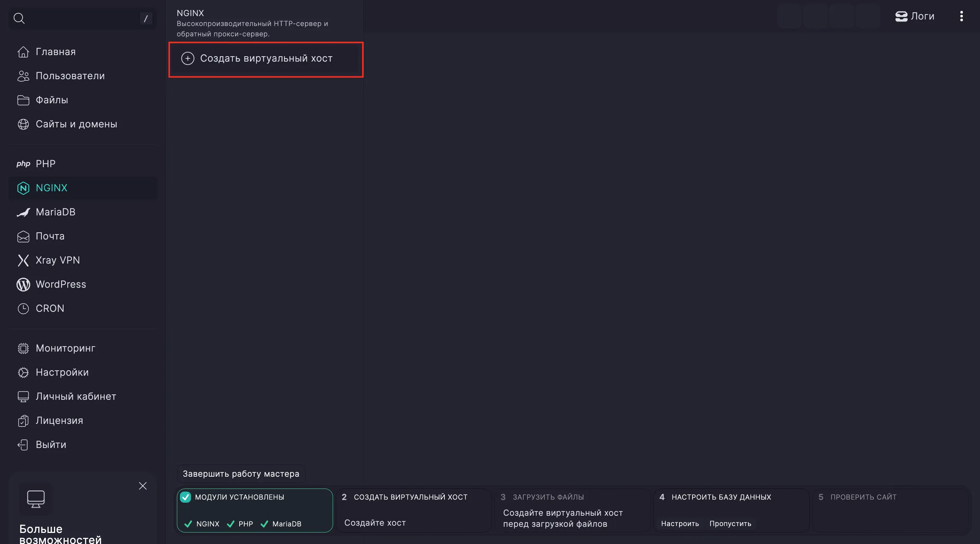
Task: Click Создайте хост hint text
Action: tap(375, 523)
